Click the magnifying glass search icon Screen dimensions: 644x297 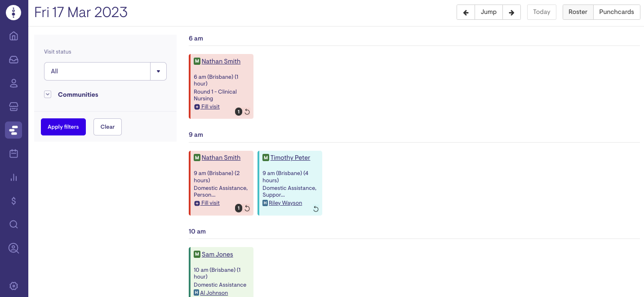pos(13,224)
